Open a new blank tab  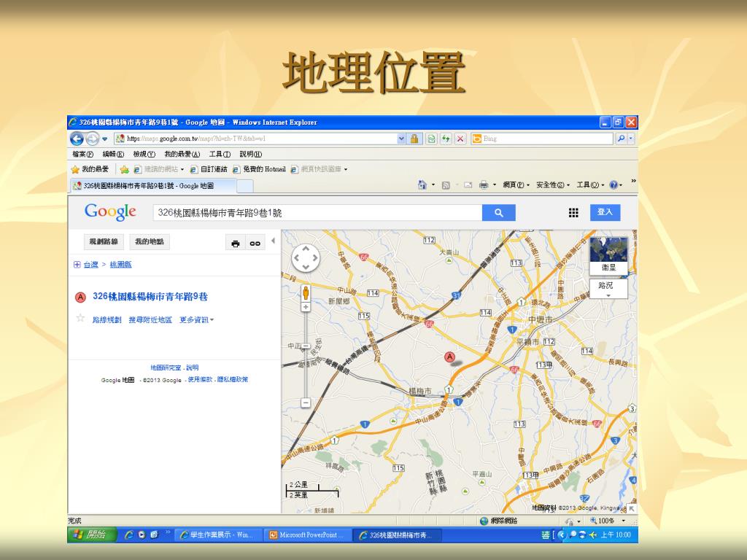(245, 186)
